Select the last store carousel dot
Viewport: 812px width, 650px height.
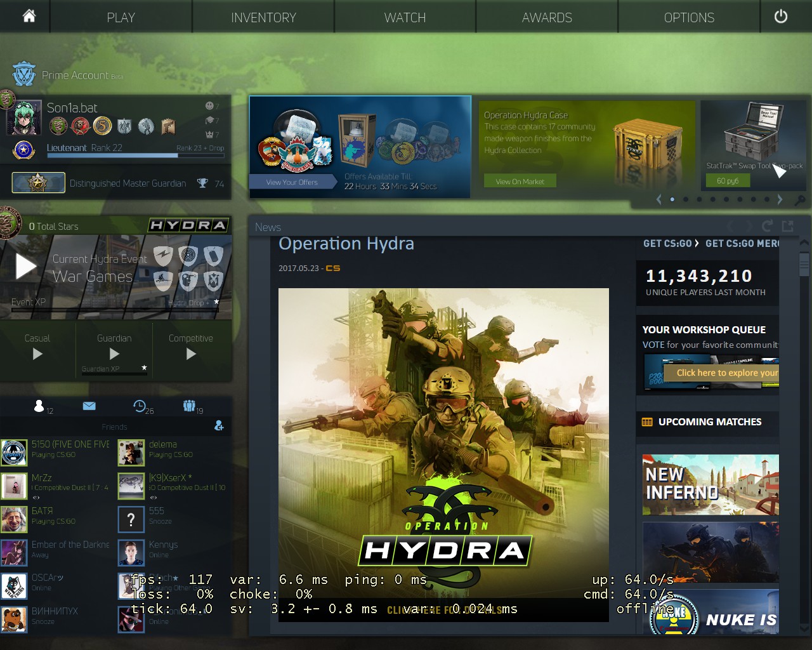[x=767, y=199]
